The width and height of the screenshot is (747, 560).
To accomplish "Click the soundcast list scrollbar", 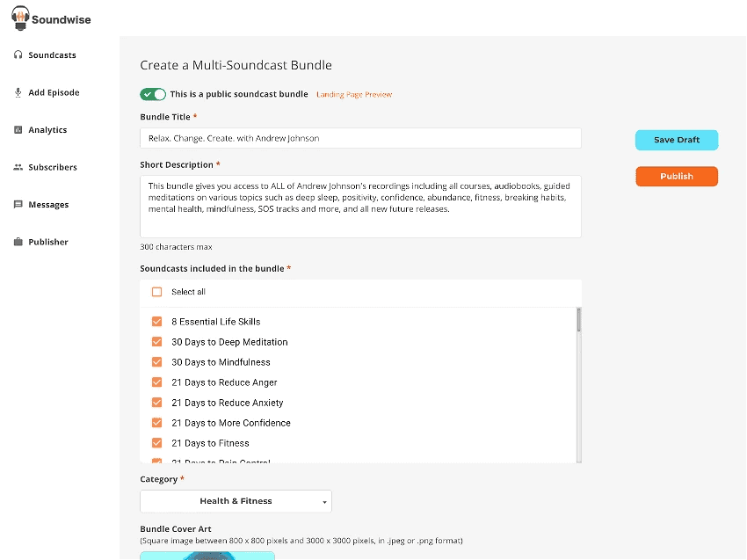I will pyautogui.click(x=578, y=387).
